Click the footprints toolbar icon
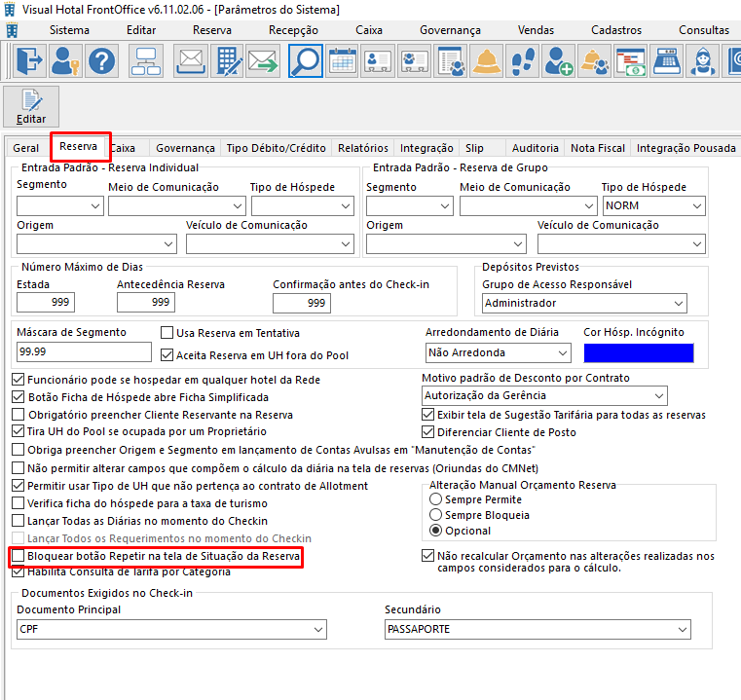This screenshot has width=741, height=700. click(523, 61)
